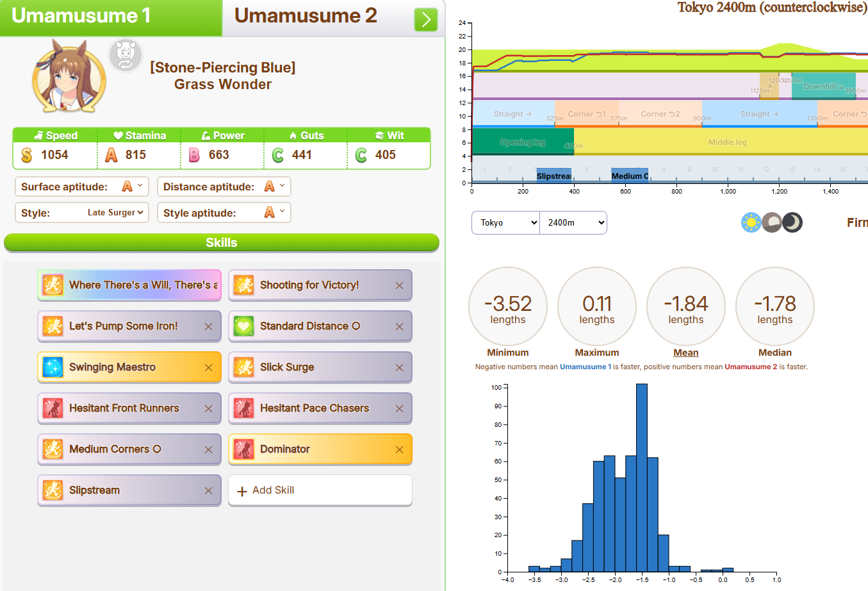Click the 'Corner 2' label on the course chart
Image resolution: width=868 pixels, height=591 pixels.
point(660,114)
